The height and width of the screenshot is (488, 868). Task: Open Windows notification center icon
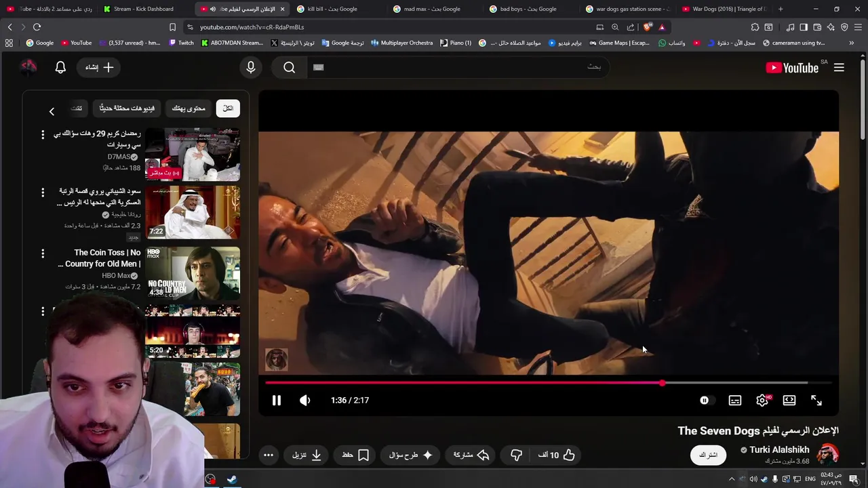point(854,479)
